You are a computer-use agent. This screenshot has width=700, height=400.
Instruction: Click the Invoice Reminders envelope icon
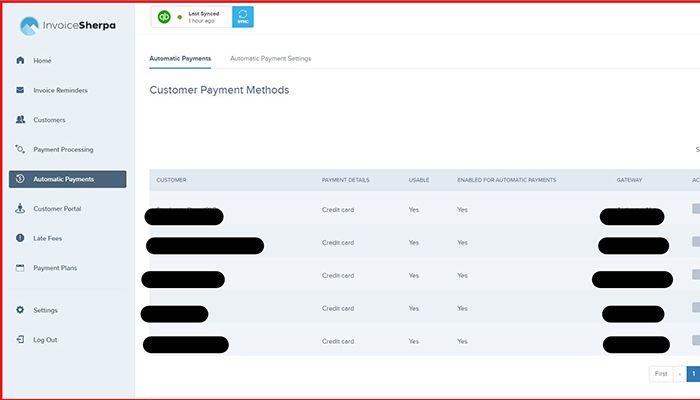click(20, 90)
